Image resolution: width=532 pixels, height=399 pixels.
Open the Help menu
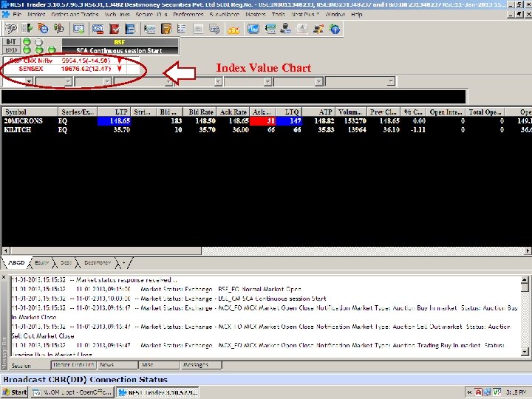(357, 15)
